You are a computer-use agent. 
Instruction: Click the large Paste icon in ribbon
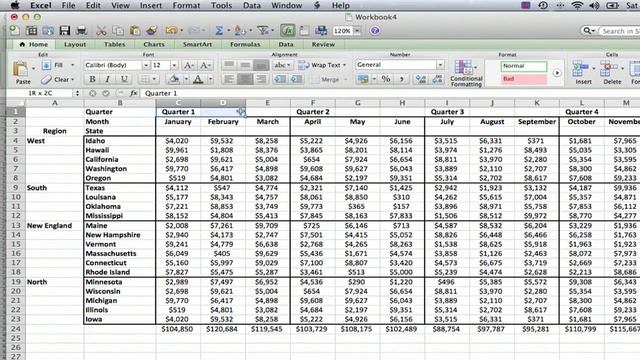[x=20, y=69]
